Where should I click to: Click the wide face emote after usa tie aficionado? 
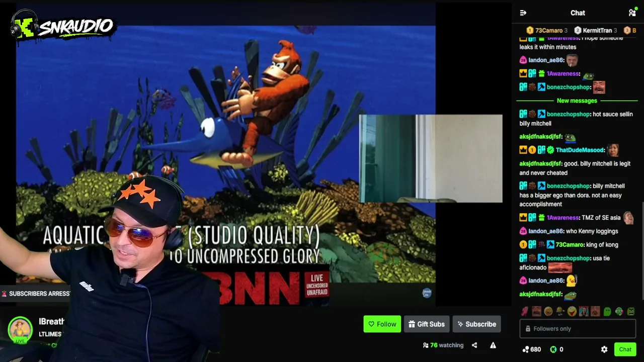pos(560,267)
